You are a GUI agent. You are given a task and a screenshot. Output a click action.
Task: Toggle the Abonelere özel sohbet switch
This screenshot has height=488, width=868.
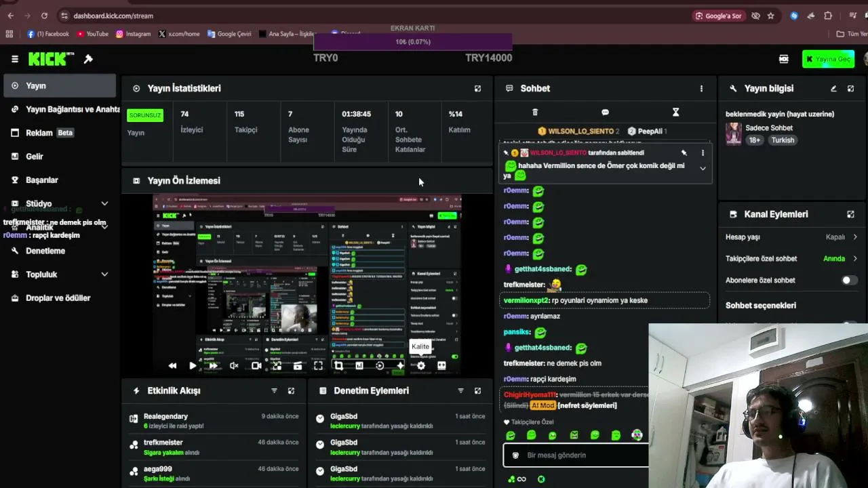850,280
